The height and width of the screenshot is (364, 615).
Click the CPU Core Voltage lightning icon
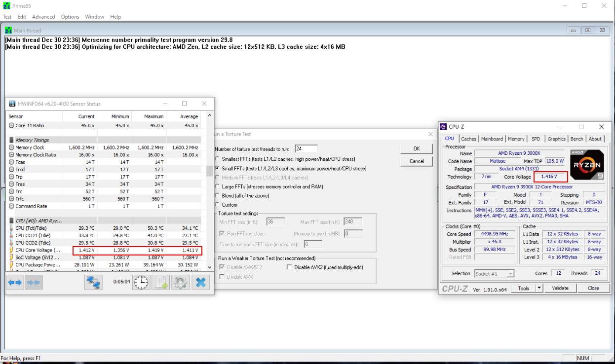(x=11, y=250)
